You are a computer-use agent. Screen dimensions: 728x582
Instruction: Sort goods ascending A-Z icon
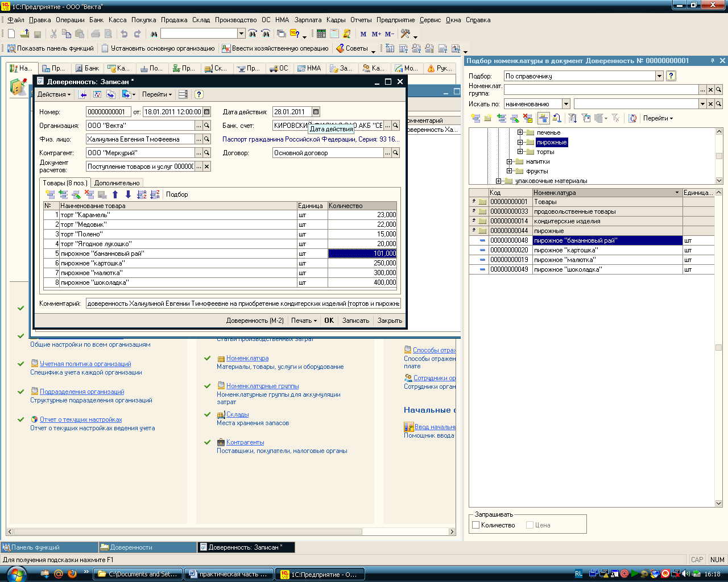pyautogui.click(x=142, y=194)
